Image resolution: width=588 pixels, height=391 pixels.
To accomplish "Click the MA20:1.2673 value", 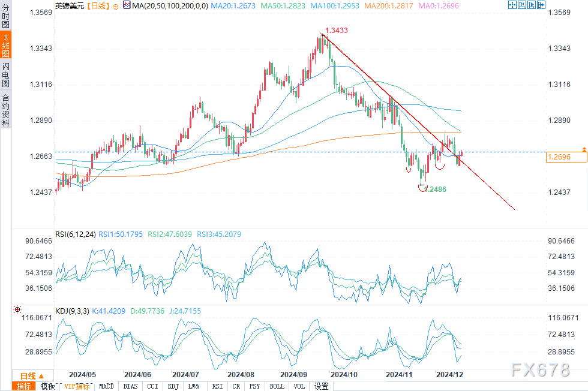I will coord(233,5).
